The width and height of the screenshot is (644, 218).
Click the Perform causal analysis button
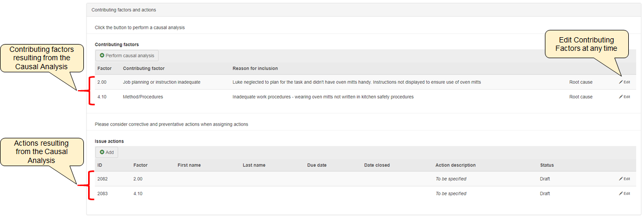pos(126,56)
